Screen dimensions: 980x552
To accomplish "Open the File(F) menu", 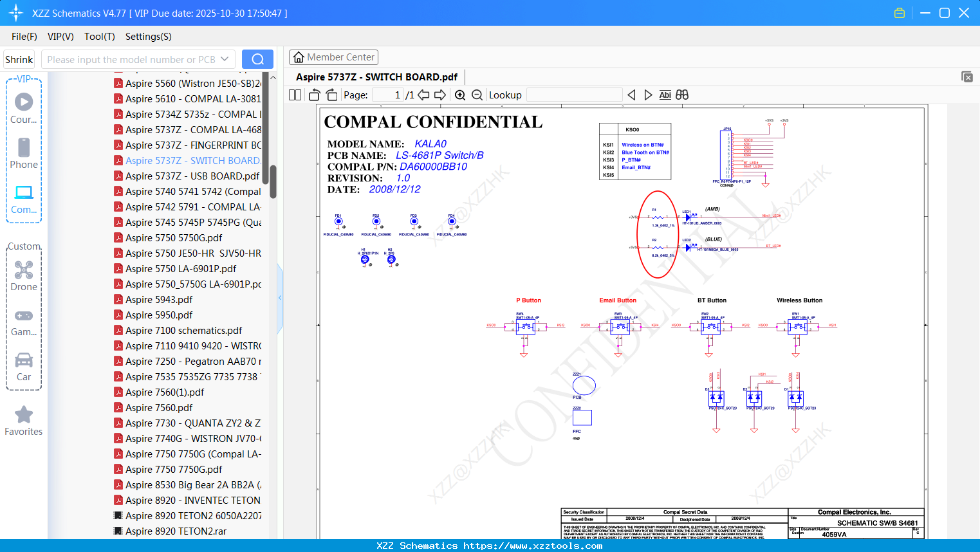I will [24, 37].
